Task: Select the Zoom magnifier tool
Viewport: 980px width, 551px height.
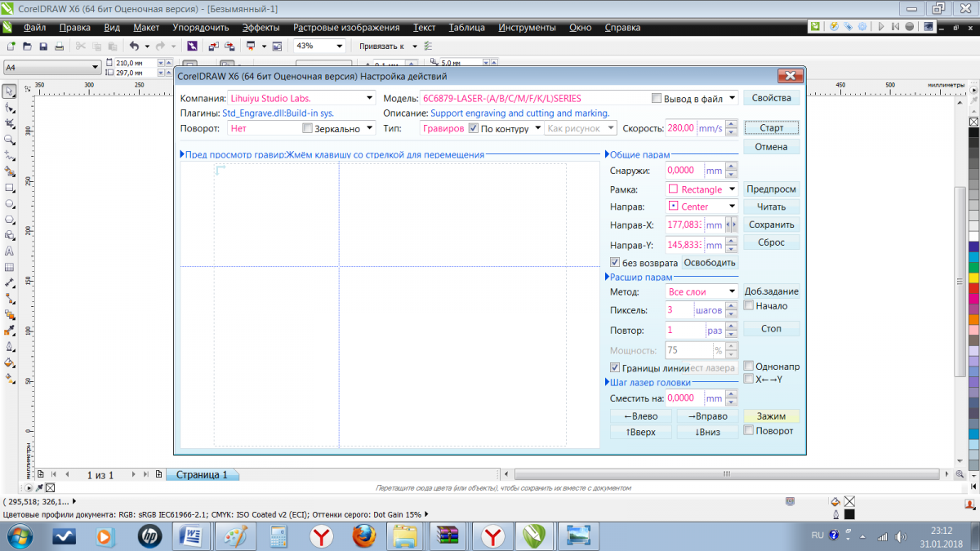Action: 9,139
